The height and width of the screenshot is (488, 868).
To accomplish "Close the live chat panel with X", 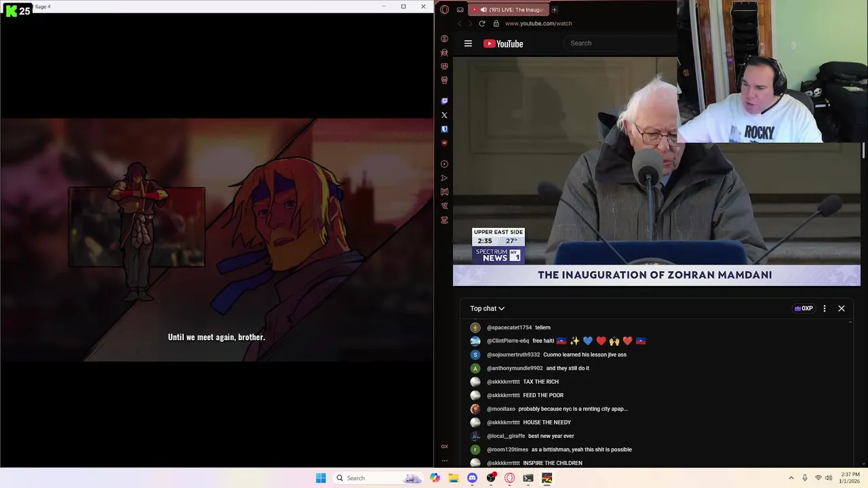I will click(842, 308).
